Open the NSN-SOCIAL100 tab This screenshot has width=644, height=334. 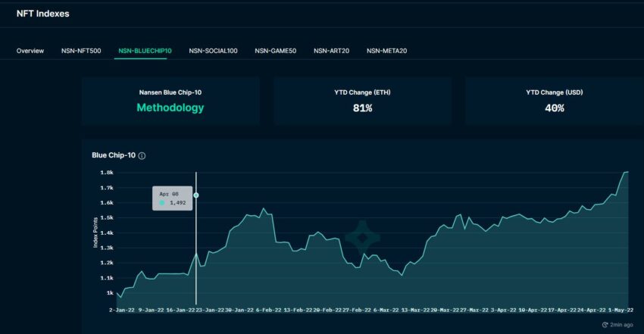point(213,51)
